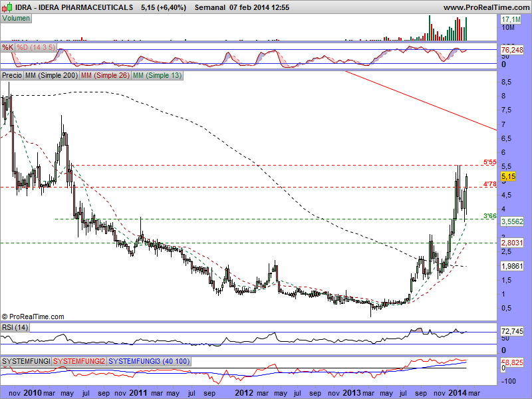
Task: Click the Semanal timeframe text in title
Action: [210, 7]
